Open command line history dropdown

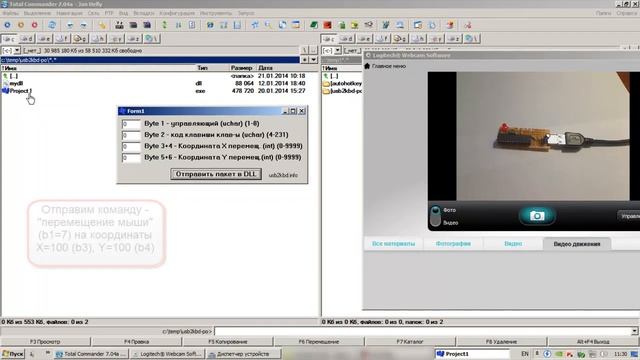coord(634,331)
